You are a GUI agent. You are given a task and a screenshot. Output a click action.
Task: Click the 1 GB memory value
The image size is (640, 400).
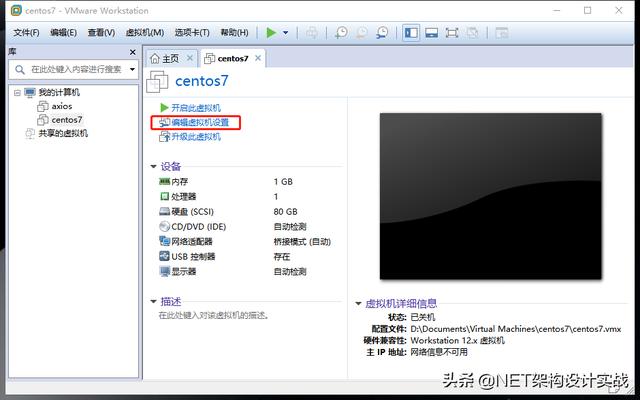tap(283, 182)
